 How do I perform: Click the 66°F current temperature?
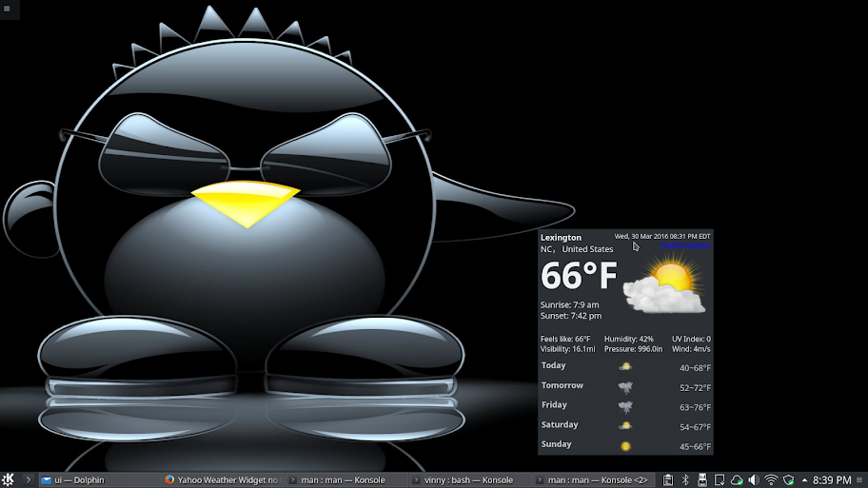[x=579, y=276]
